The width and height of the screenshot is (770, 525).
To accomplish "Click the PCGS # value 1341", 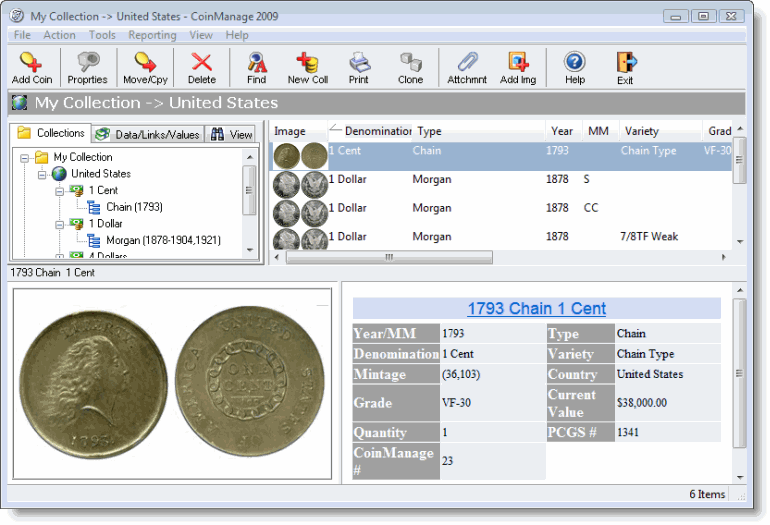I will 668,432.
